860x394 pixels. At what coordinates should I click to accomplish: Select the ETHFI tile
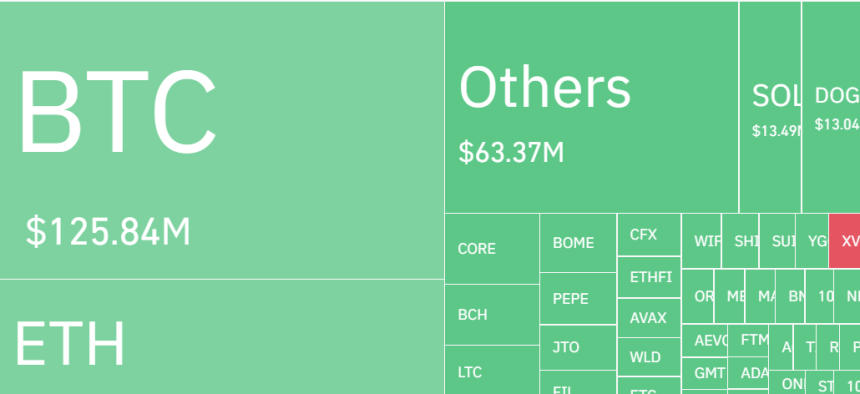[649, 277]
